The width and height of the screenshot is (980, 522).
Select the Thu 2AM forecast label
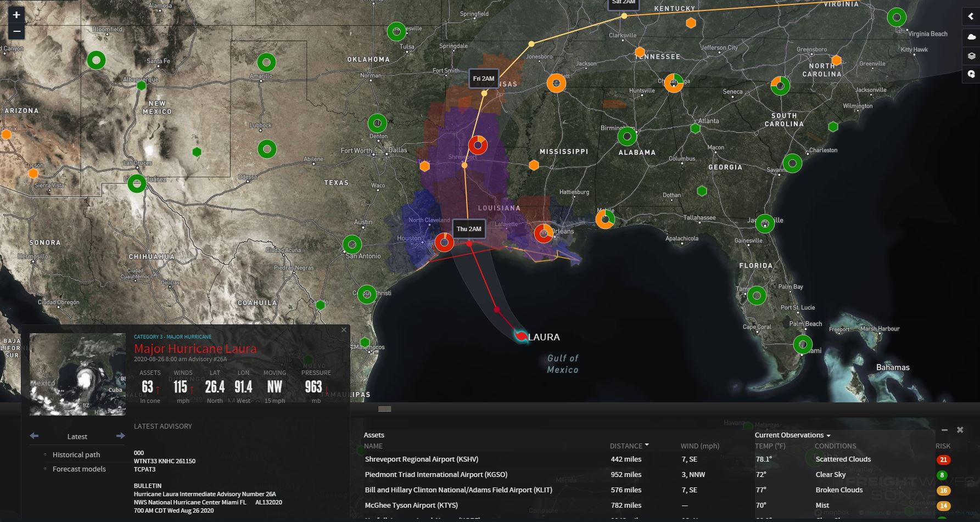469,229
